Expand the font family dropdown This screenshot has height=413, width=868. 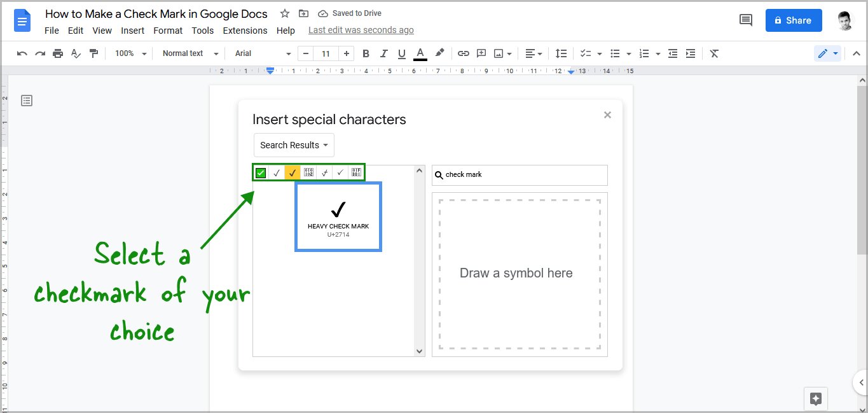(261, 53)
